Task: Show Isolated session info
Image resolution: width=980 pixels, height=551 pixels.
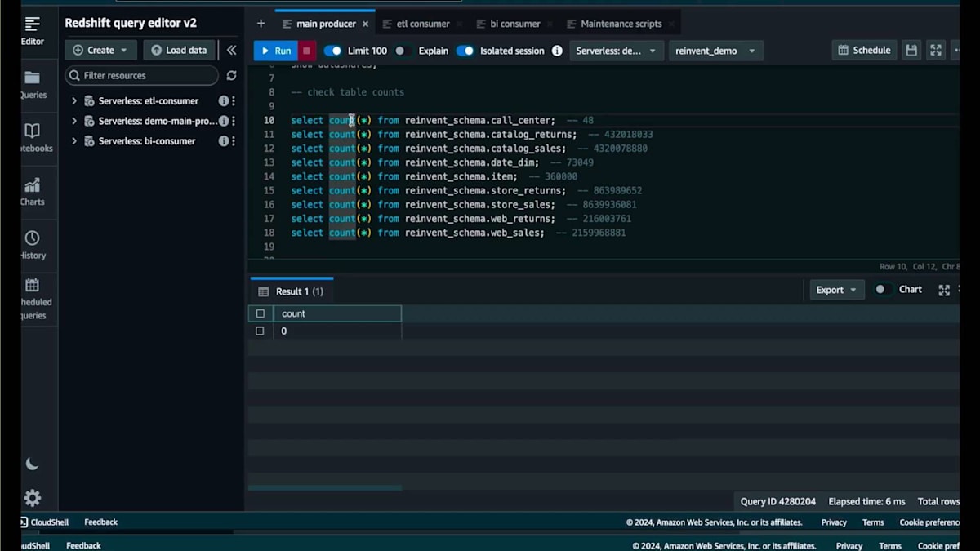Action: [x=557, y=51]
